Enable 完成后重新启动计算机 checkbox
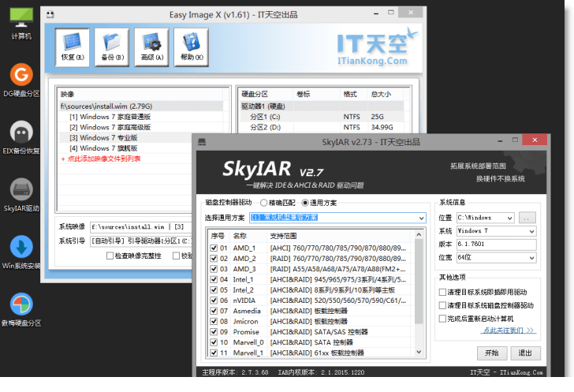574x392 pixels. point(442,319)
